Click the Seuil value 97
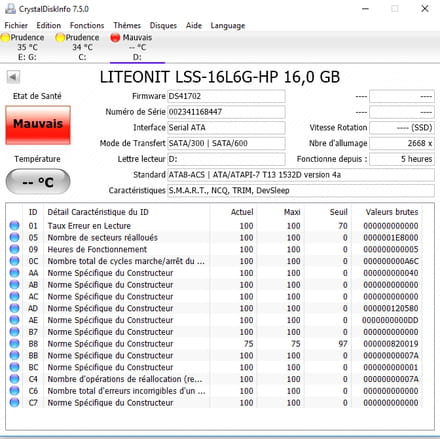The width and height of the screenshot is (440, 439). [x=343, y=344]
